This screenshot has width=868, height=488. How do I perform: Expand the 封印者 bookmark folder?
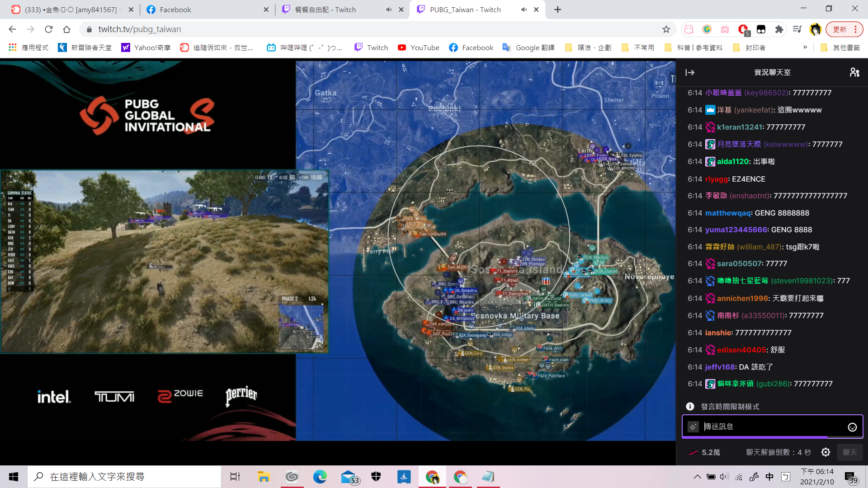coord(749,47)
